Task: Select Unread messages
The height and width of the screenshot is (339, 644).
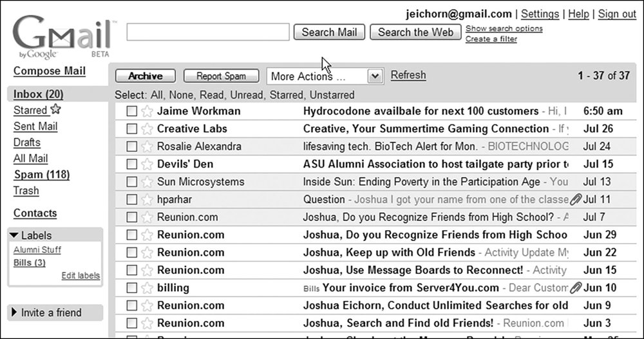Action: pyautogui.click(x=247, y=95)
